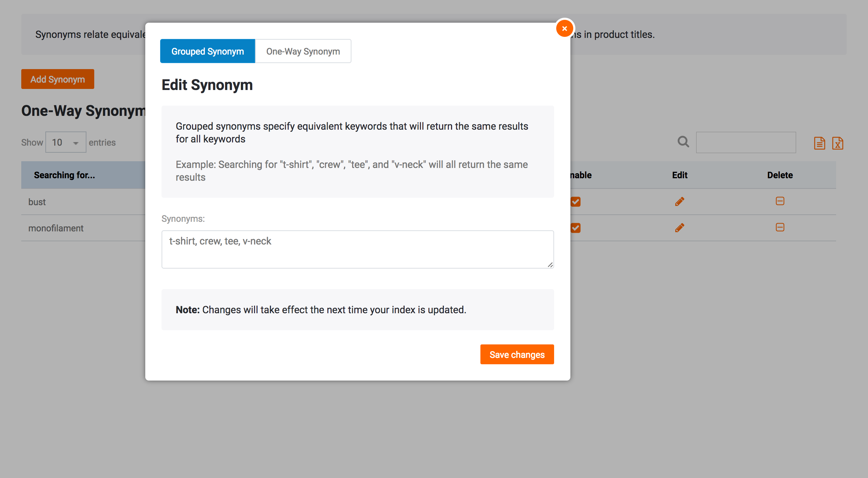Toggle enable checkbox for bust row
The width and height of the screenshot is (868, 478).
click(x=576, y=202)
